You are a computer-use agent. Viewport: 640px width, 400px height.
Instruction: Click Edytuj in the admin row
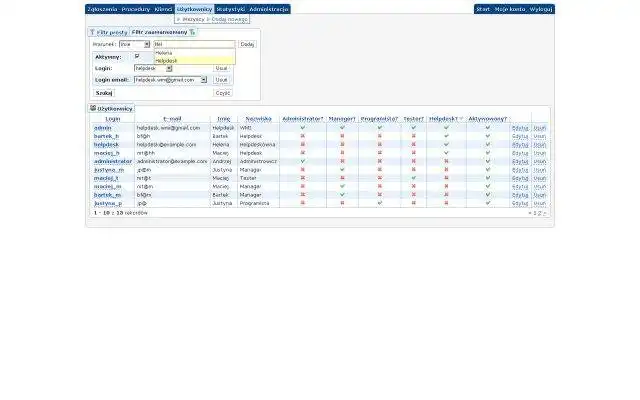[x=520, y=128]
